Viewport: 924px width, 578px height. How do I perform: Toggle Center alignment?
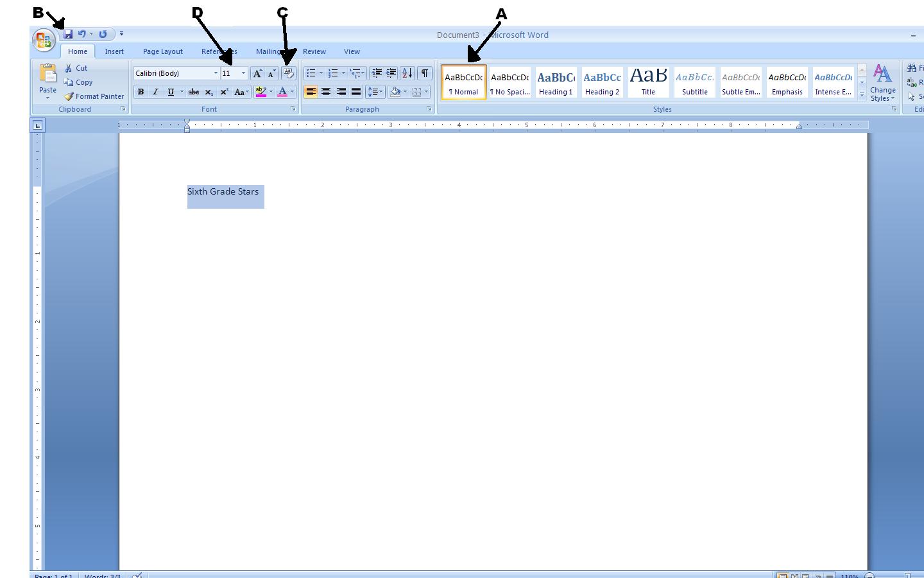coord(326,92)
